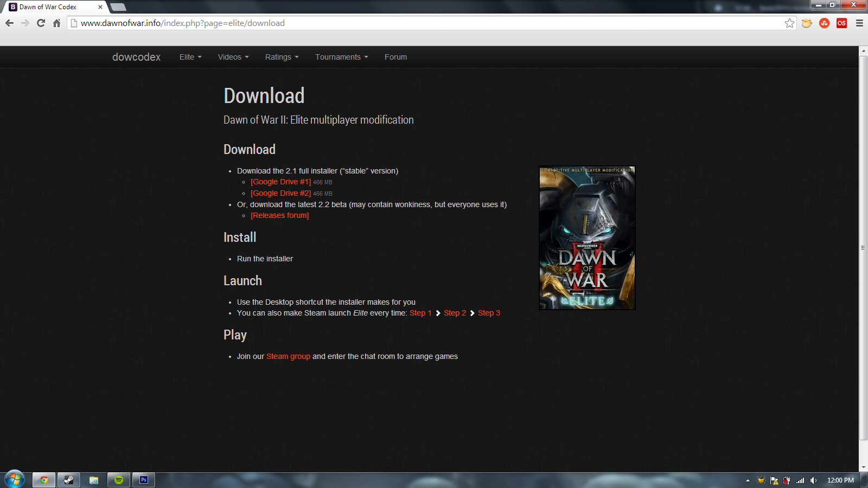Click the 'Run the installer' text

point(265,259)
